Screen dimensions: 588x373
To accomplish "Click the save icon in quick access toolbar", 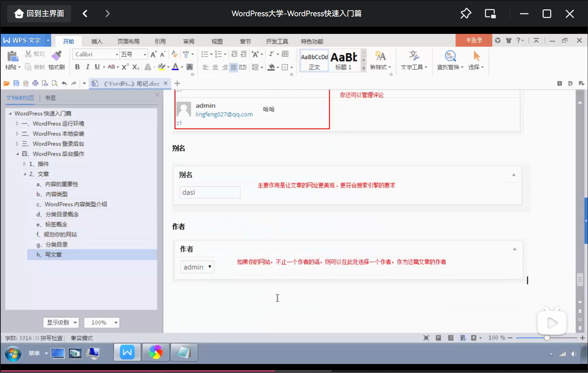I will 16,83.
